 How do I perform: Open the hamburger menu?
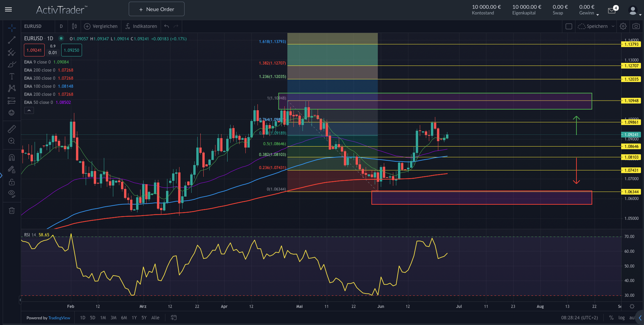click(x=8, y=9)
